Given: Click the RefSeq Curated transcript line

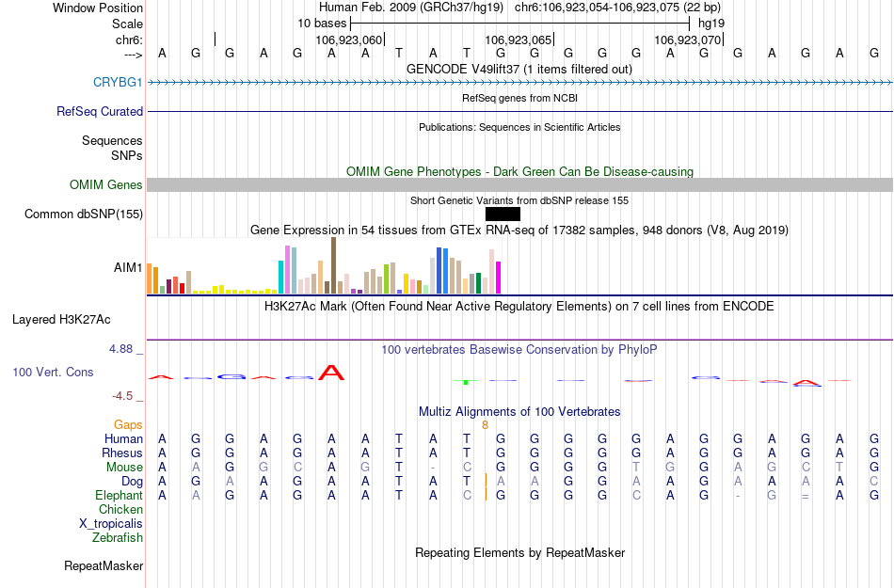Looking at the screenshot, I should coord(520,111).
